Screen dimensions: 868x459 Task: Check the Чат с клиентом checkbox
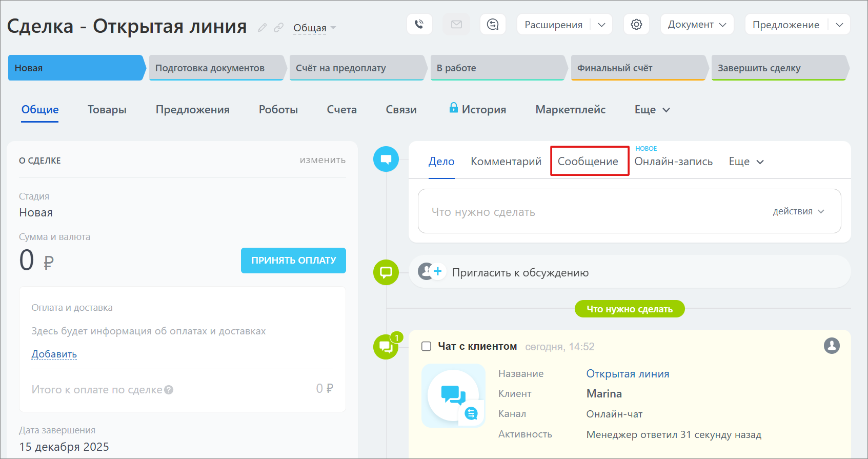(426, 346)
